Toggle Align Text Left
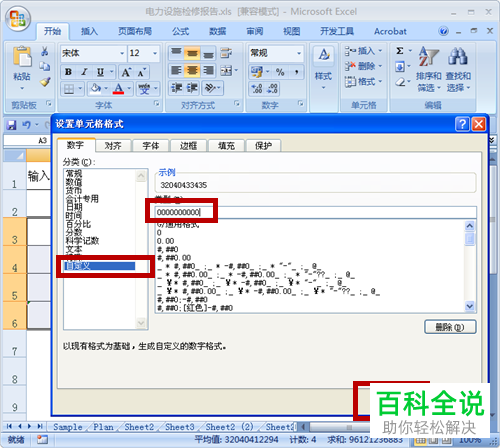This screenshot has width=500, height=448. pos(176,70)
